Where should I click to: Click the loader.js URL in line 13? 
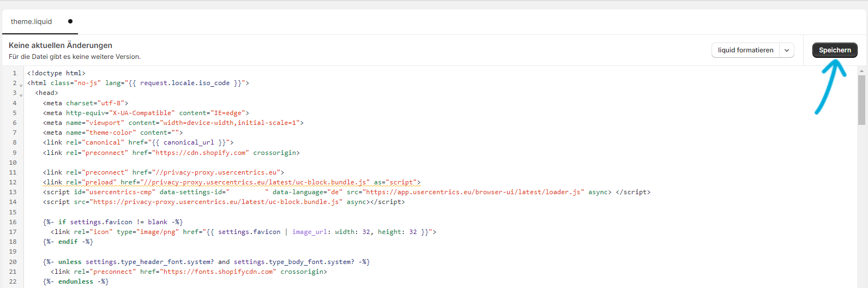(x=473, y=192)
